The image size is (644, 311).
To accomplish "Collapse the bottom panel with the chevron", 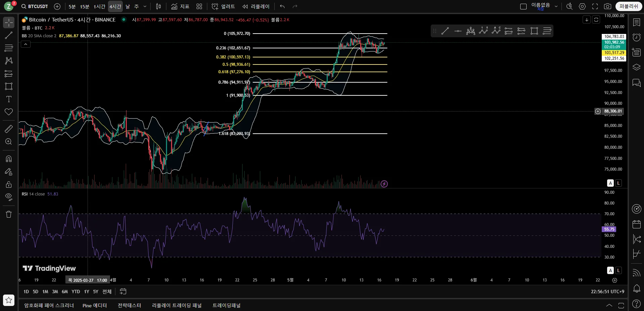I will coord(609,305).
